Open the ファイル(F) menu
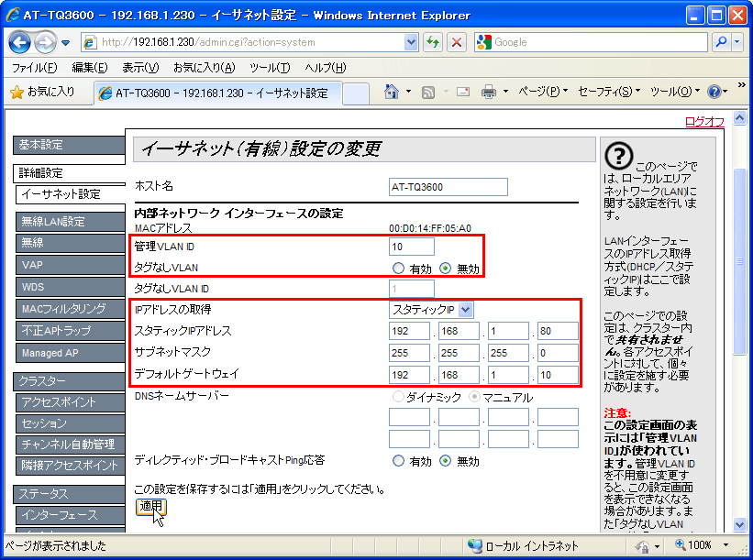 [35, 68]
